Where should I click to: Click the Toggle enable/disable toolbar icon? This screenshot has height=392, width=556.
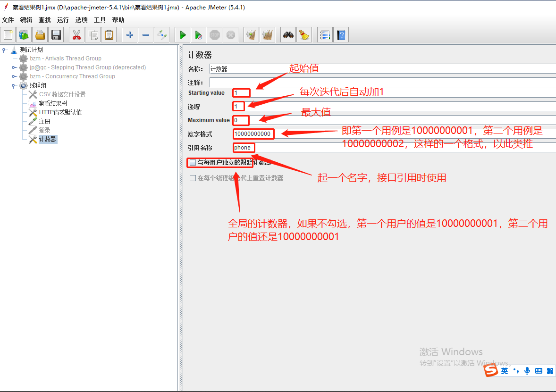coord(162,35)
